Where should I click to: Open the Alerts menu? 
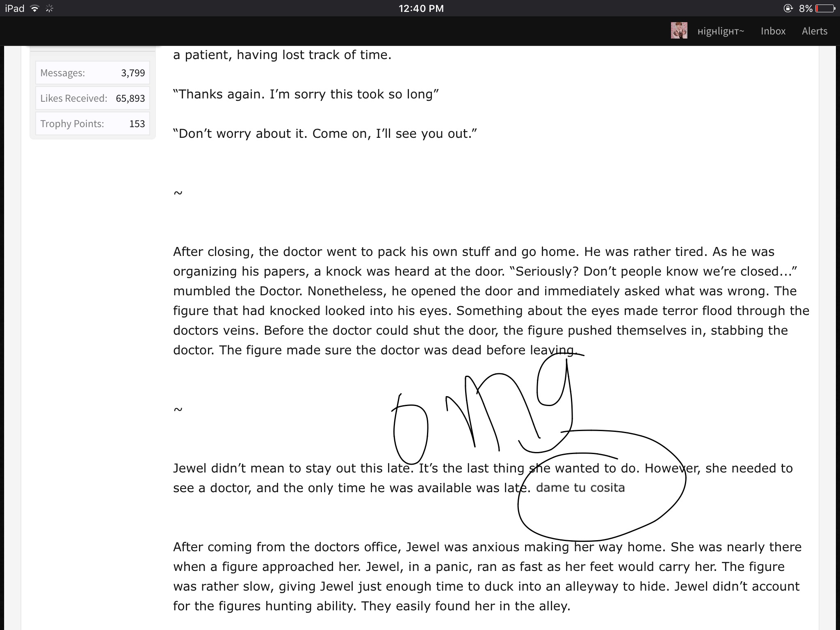(815, 31)
